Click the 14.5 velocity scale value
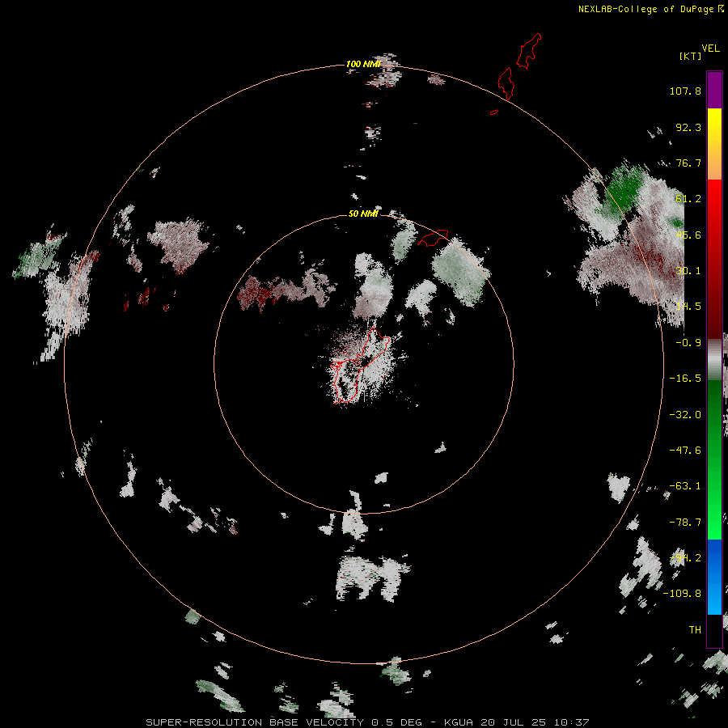The image size is (728, 728). coord(688,307)
